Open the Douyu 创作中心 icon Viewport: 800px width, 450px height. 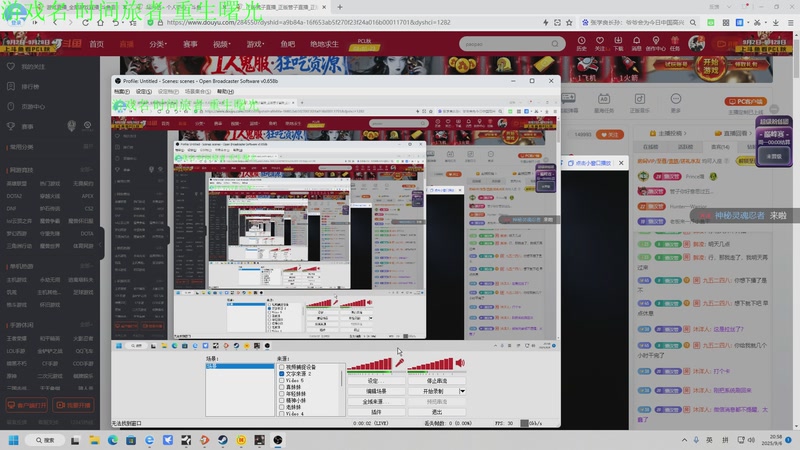point(656,43)
